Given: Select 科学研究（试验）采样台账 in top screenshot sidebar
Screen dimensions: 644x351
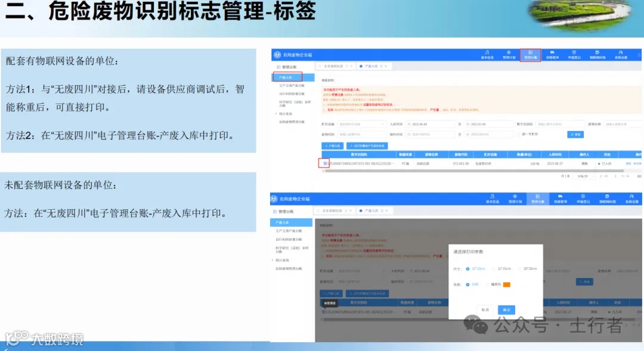Looking at the screenshot, I should coord(295,104).
